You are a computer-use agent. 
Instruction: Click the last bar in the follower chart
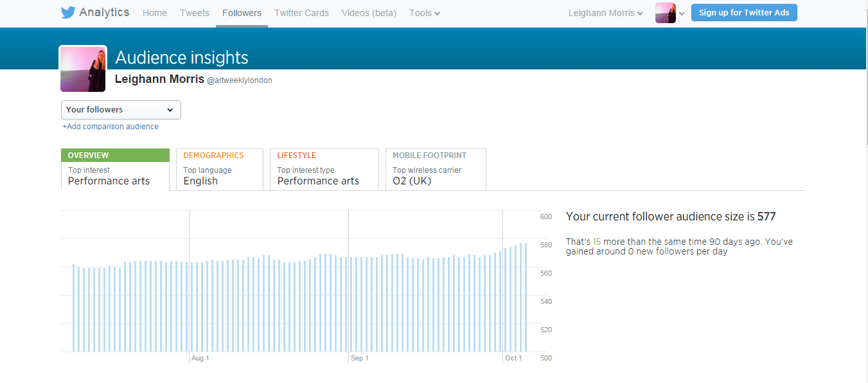tap(526, 297)
